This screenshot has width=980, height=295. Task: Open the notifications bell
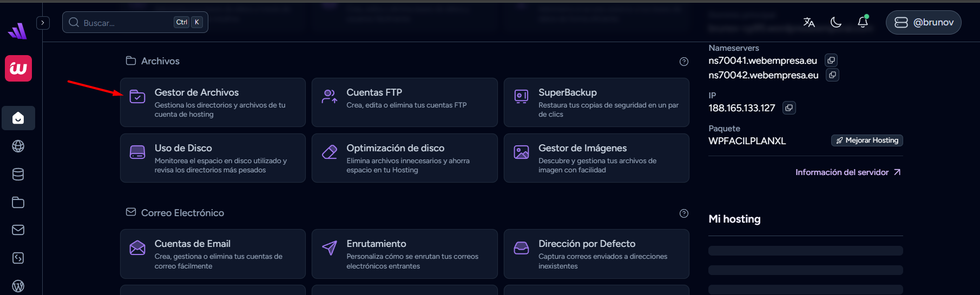[x=863, y=22]
